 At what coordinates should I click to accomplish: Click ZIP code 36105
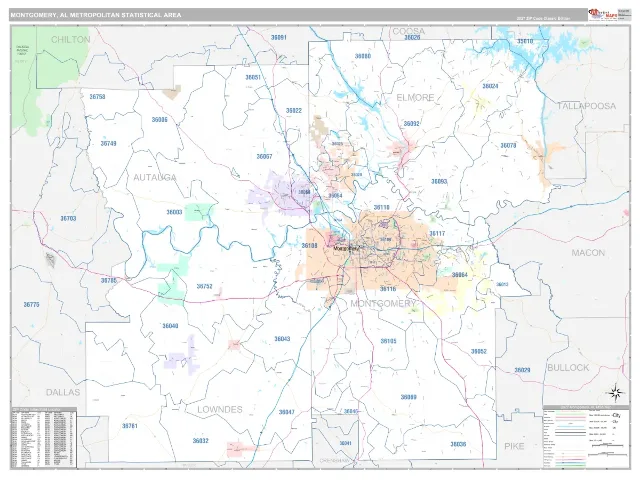pos(388,341)
